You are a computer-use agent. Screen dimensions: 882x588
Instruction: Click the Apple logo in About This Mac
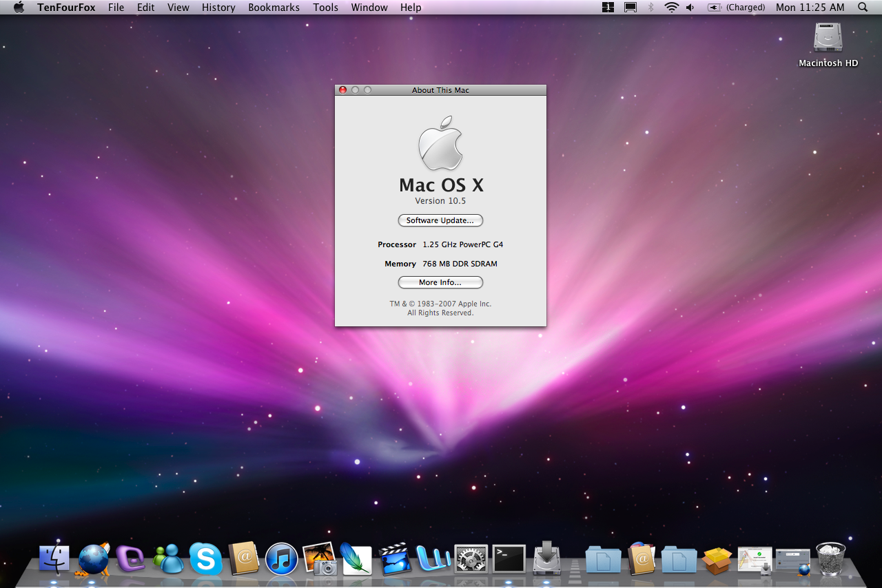coord(440,143)
